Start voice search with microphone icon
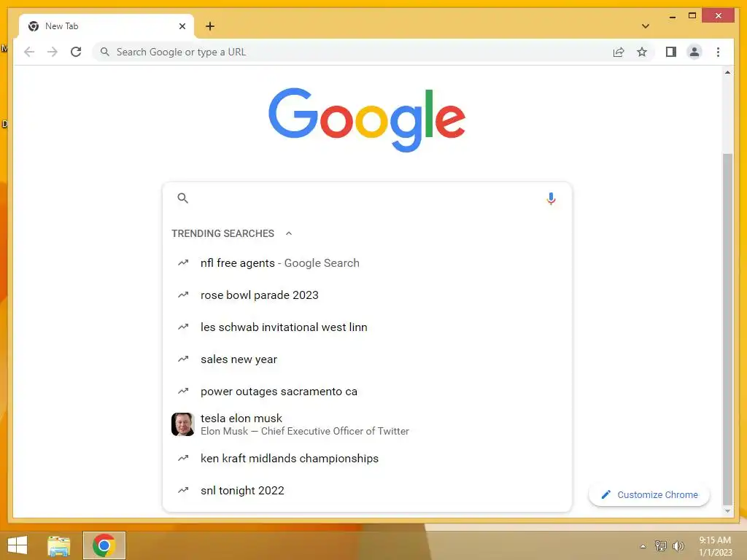 (x=551, y=198)
